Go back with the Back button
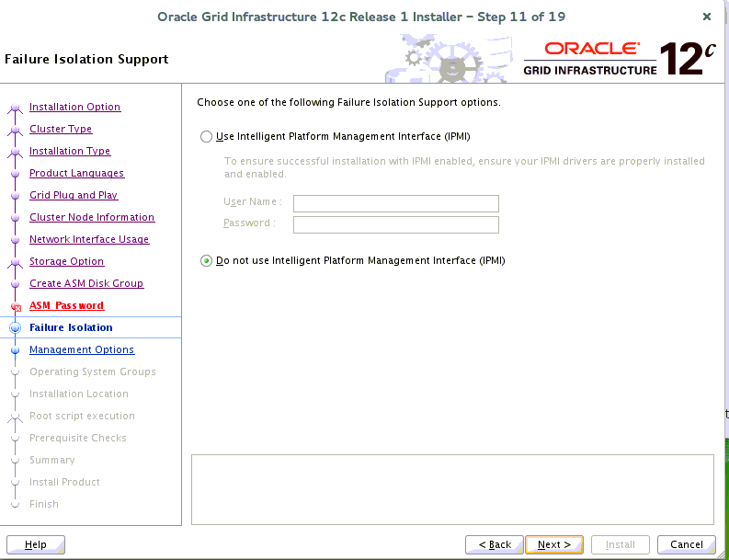The width and height of the screenshot is (729, 560). coord(494,544)
